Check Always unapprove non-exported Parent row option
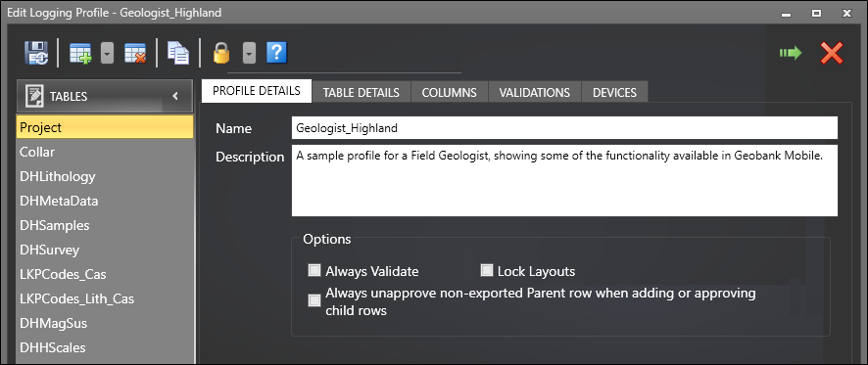The height and width of the screenshot is (365, 868). 314,300
